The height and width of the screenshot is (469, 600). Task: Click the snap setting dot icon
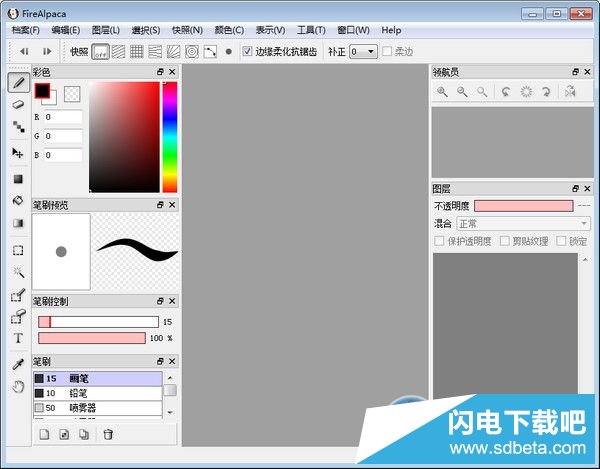(x=228, y=52)
